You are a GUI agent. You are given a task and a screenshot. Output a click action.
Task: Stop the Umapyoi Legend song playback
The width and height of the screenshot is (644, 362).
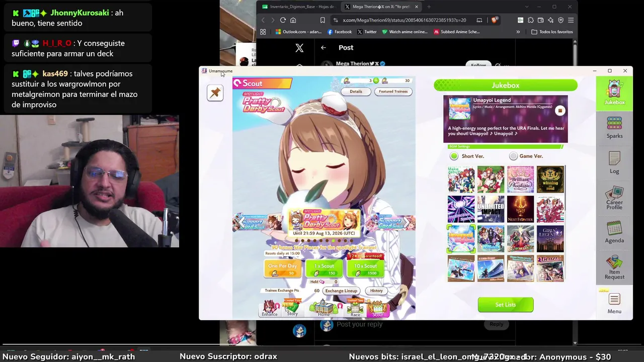[560, 111]
